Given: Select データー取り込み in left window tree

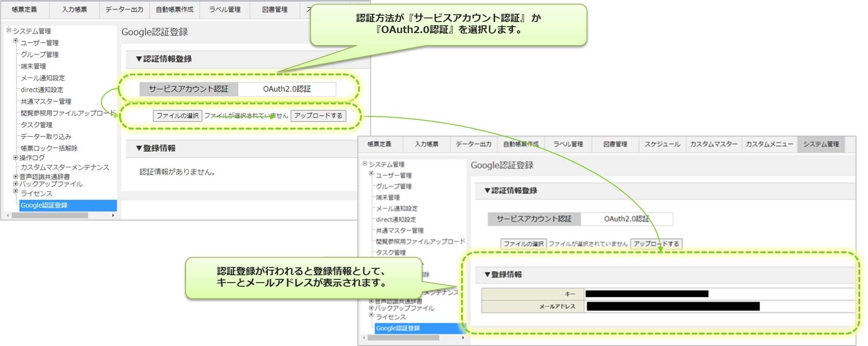Looking at the screenshot, I should coord(46,136).
